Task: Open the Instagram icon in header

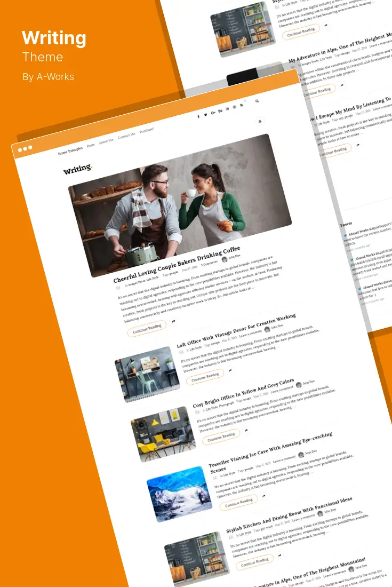Action: [235, 107]
